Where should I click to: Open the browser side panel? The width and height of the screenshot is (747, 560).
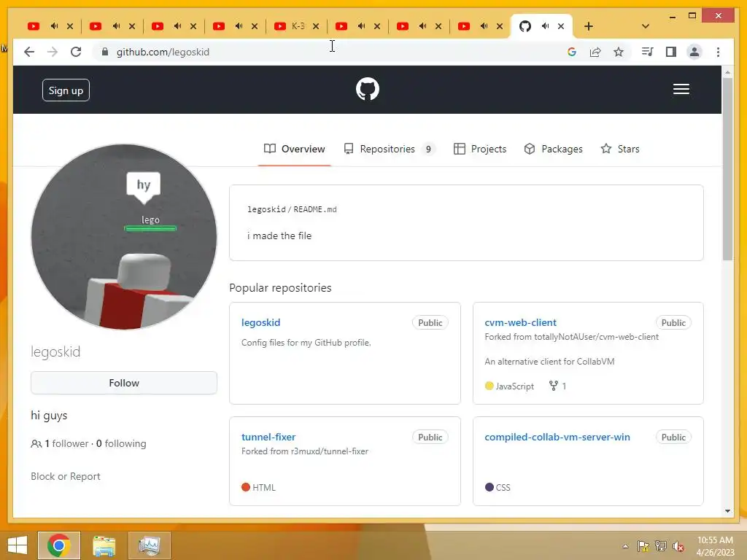click(x=671, y=52)
